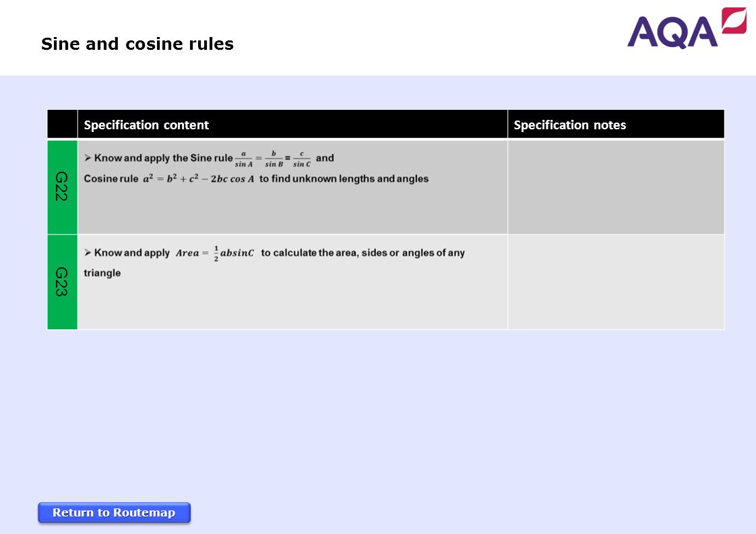Click the blank black header corner cell
Screen dimensions: 756x534
(62, 125)
